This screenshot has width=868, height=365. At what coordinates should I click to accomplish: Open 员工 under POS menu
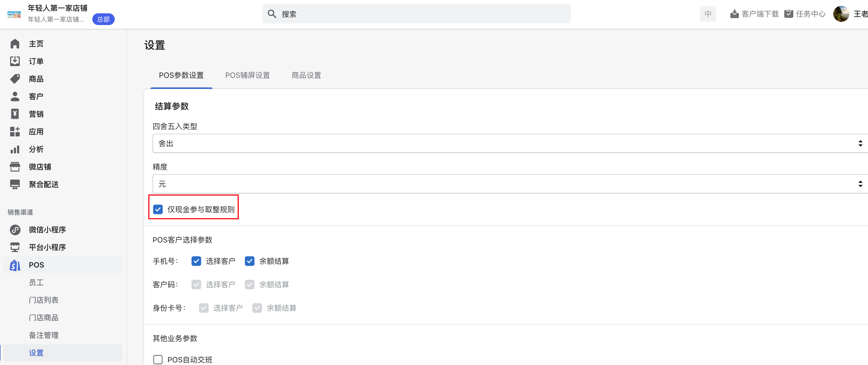[36, 283]
